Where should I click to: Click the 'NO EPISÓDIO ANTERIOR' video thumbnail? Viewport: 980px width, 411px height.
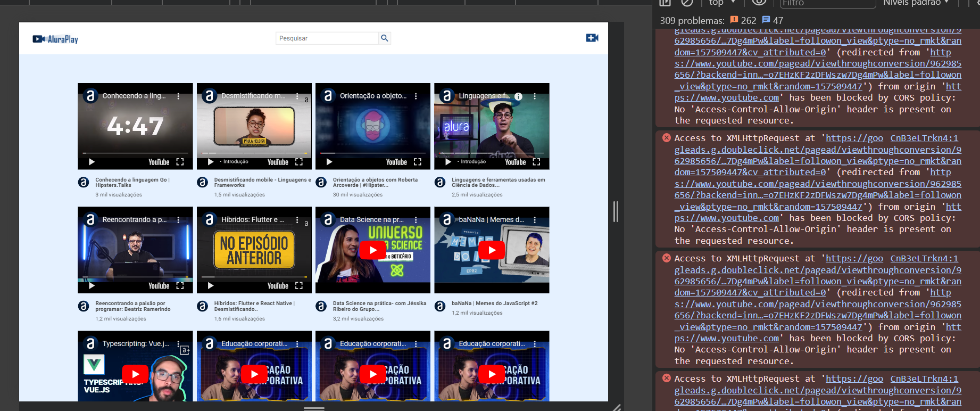254,250
